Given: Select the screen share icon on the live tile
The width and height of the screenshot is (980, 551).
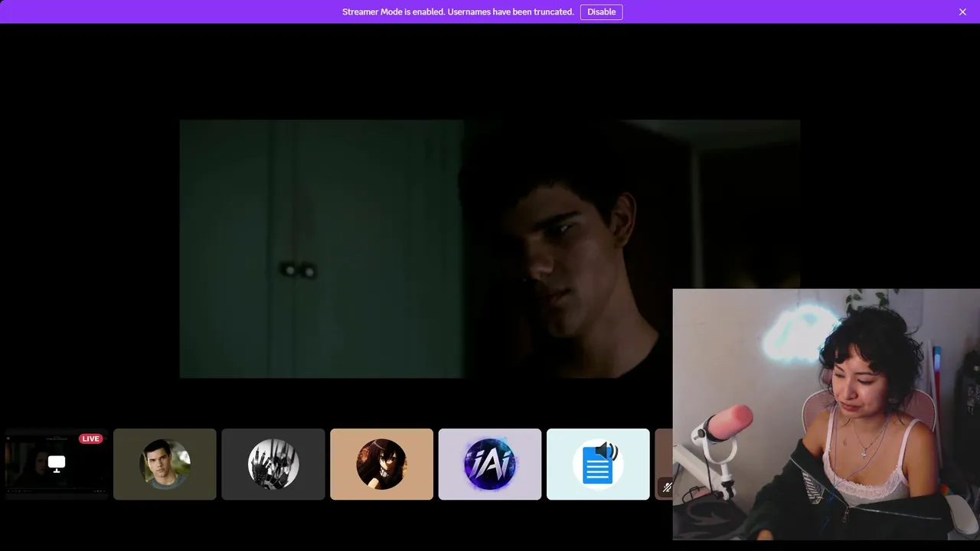Looking at the screenshot, I should [57, 463].
